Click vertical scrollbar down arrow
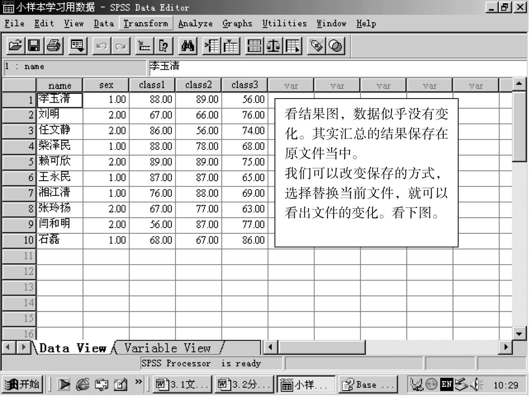 519,334
